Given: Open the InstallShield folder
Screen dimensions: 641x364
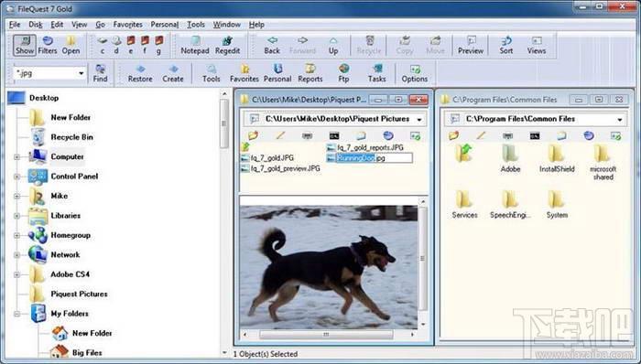Looking at the screenshot, I should [557, 159].
